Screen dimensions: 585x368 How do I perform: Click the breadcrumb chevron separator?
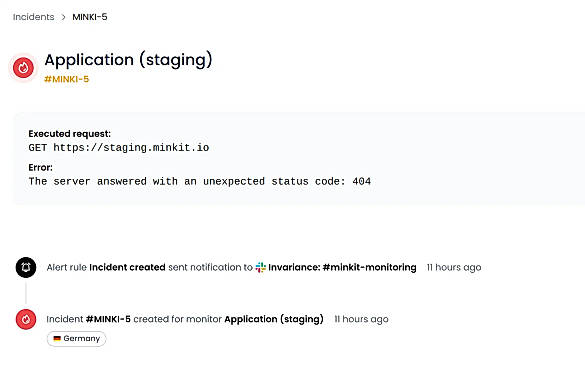point(63,17)
